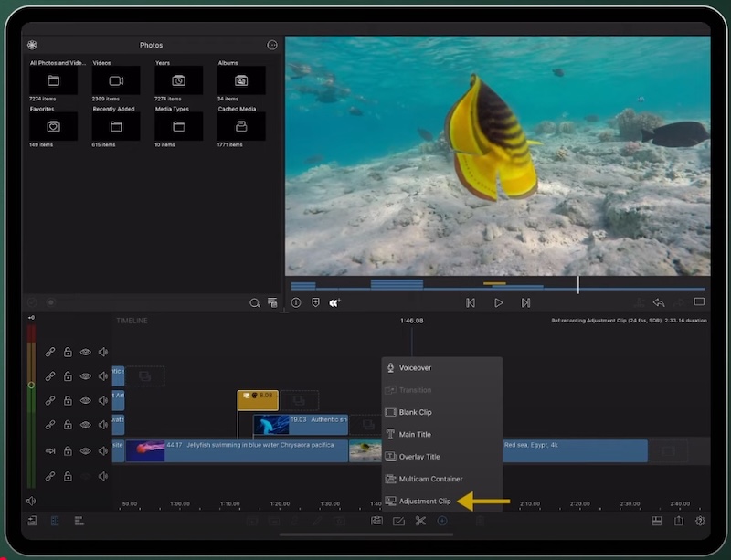Mute master audio speaker under the meter
The width and height of the screenshot is (731, 560).
tap(31, 501)
